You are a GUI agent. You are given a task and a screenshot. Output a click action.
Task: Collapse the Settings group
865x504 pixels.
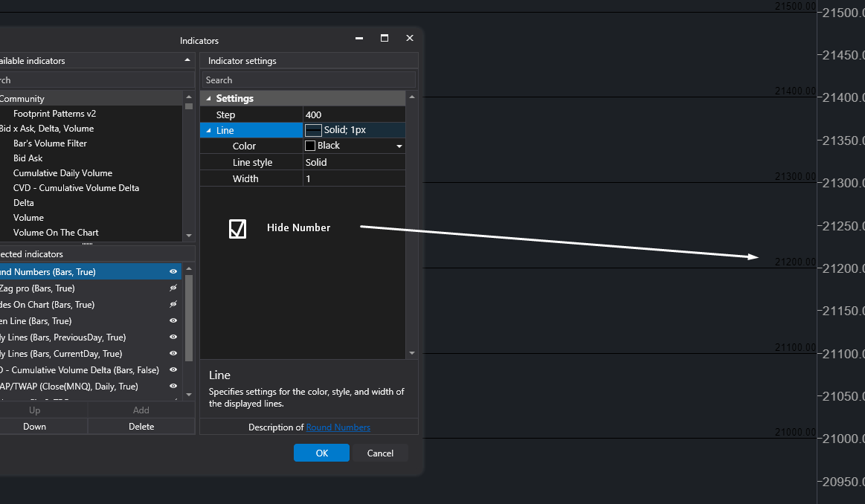(x=208, y=98)
